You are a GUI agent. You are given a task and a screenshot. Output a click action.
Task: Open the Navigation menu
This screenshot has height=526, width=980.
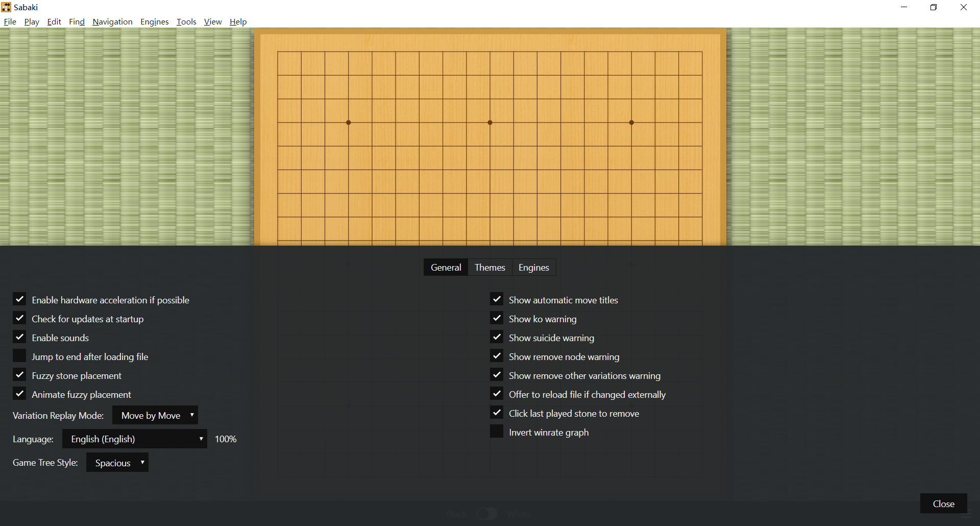(x=112, y=21)
